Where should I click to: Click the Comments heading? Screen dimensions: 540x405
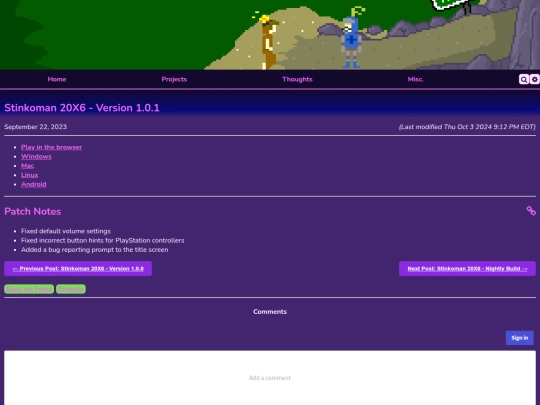point(270,312)
